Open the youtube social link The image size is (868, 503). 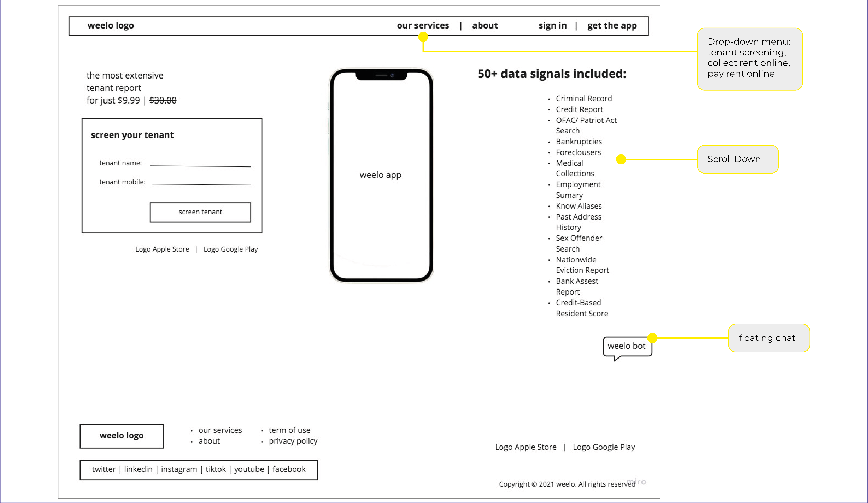[x=249, y=469]
